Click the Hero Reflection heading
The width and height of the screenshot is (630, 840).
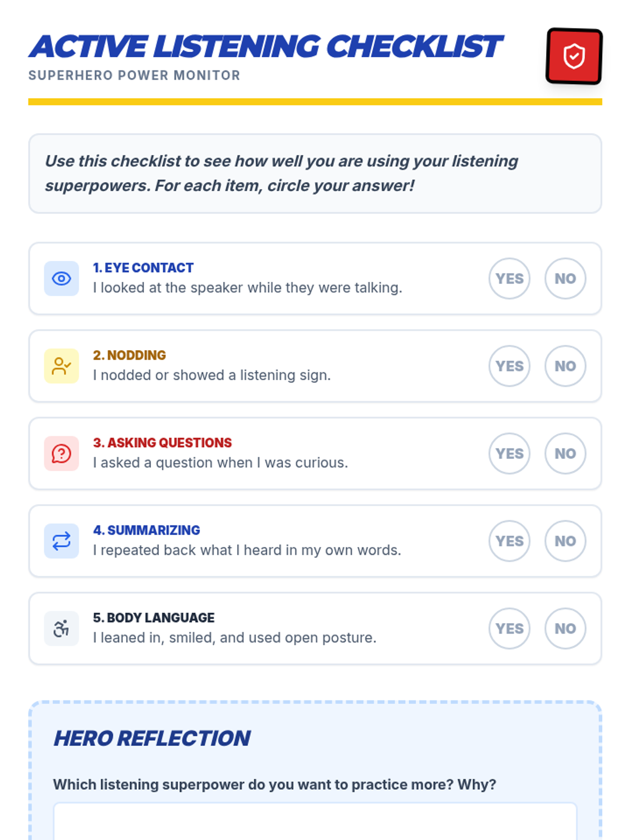pyautogui.click(x=152, y=738)
